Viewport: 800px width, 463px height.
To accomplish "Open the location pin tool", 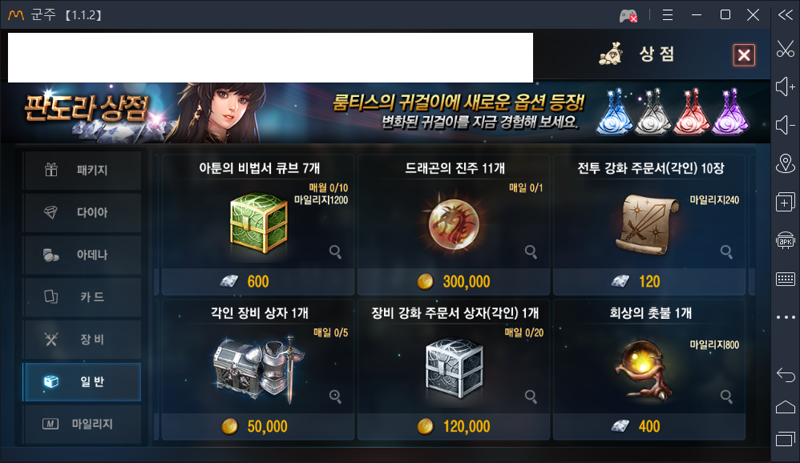I will tap(785, 163).
